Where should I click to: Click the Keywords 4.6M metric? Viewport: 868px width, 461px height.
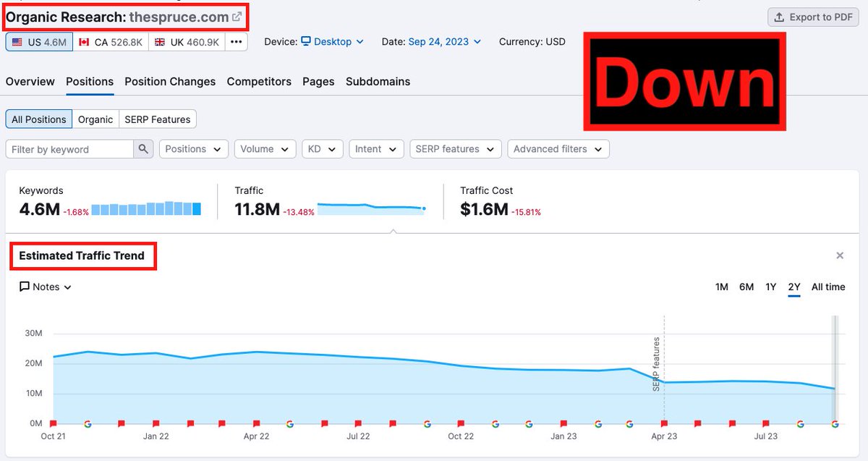(38, 210)
